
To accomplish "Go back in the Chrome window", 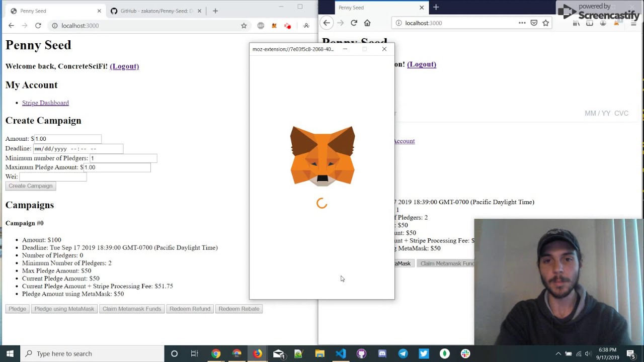I will click(x=11, y=26).
